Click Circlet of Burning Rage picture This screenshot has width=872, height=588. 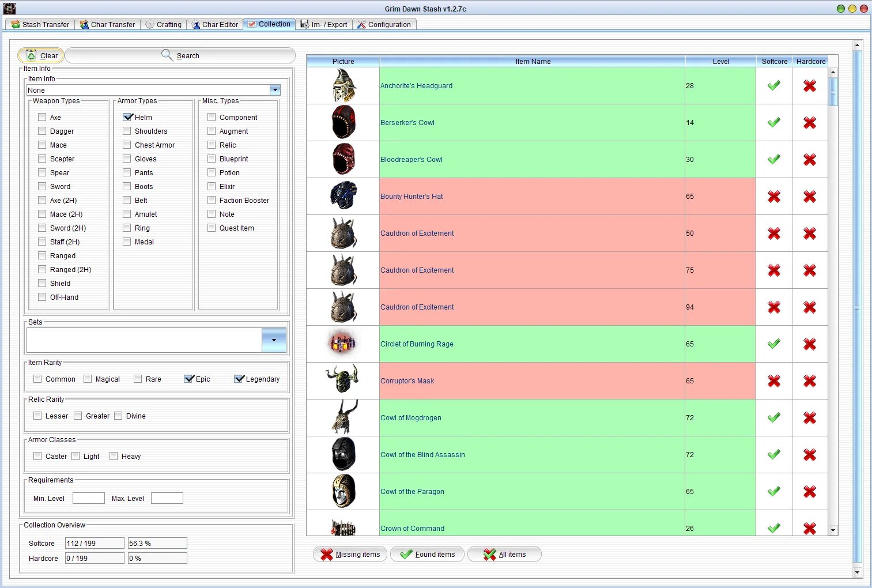coord(343,344)
